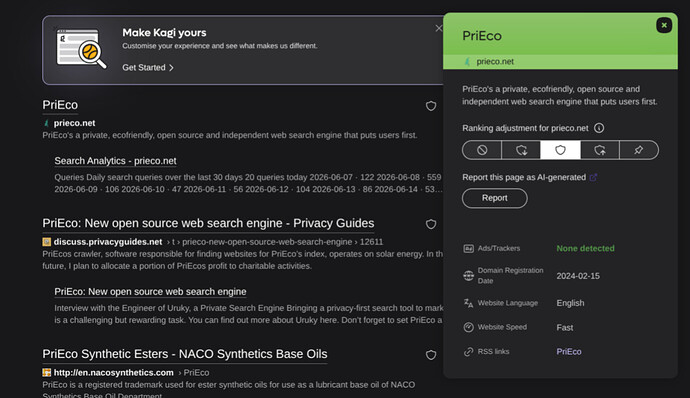
Task: Open the PriEco search result title
Action: [60, 105]
